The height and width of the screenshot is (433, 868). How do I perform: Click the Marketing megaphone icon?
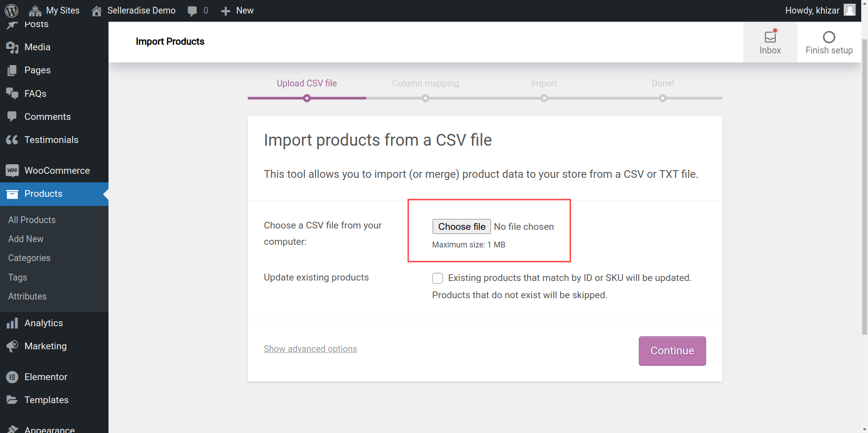click(x=12, y=346)
